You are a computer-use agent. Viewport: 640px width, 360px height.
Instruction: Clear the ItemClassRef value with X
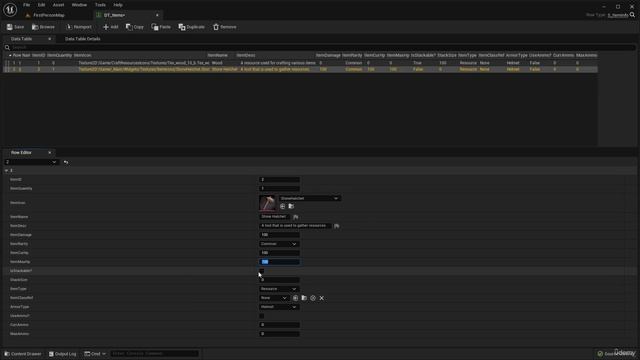[x=322, y=298]
